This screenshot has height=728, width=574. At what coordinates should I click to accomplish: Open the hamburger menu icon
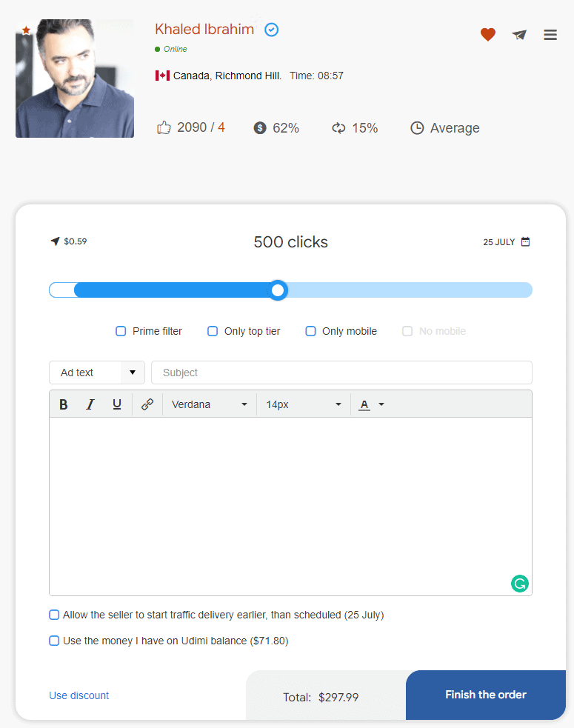[x=550, y=35]
